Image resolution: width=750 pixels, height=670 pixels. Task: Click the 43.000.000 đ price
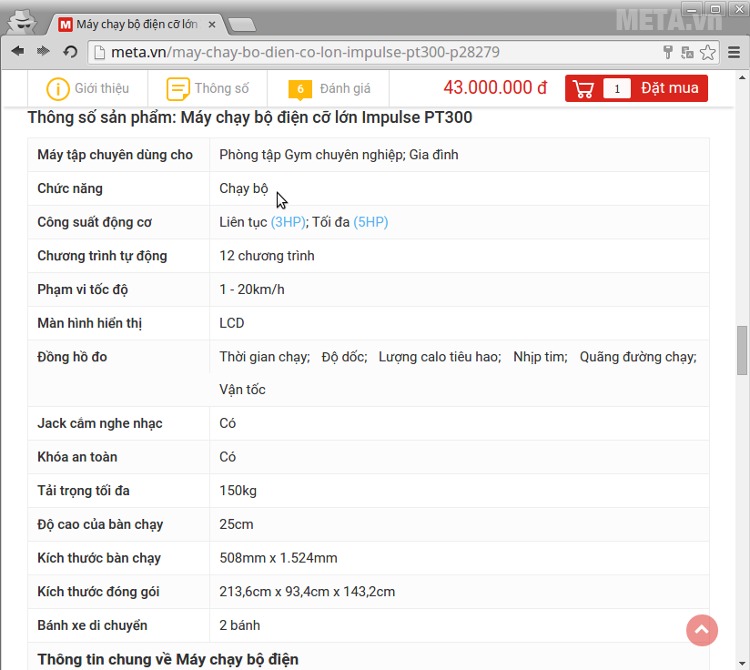(495, 88)
